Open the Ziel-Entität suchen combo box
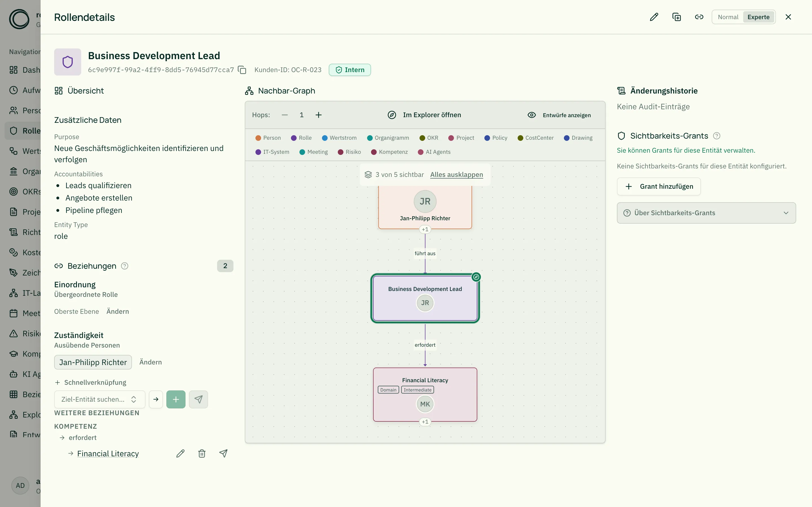This screenshot has height=507, width=812. point(99,399)
